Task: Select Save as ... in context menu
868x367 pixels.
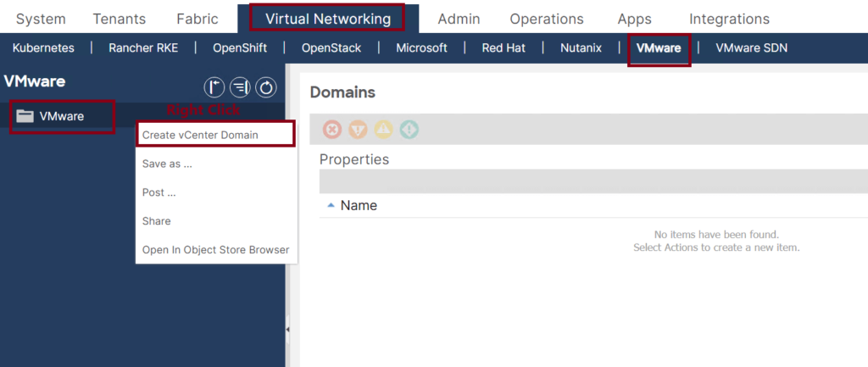Action: 167,164
